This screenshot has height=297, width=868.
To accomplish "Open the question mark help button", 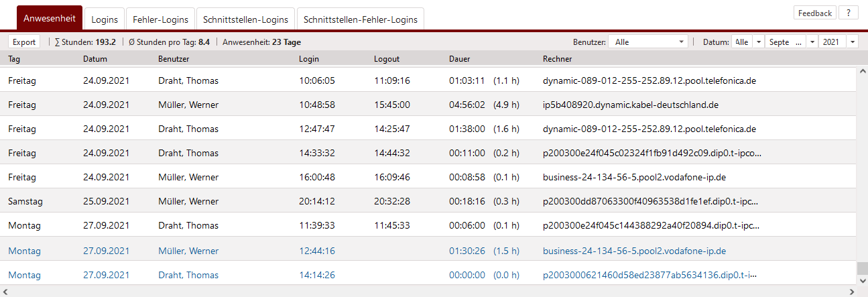I will click(x=848, y=13).
